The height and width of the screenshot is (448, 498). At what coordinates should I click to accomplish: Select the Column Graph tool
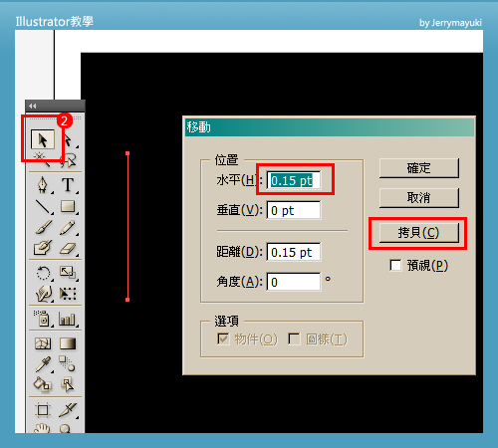68,319
